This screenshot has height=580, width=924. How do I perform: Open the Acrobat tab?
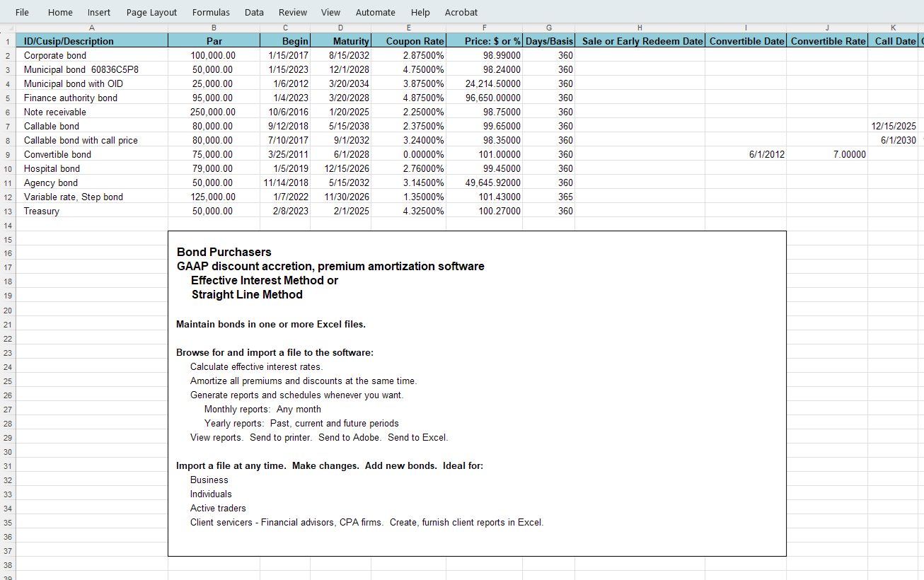[461, 12]
